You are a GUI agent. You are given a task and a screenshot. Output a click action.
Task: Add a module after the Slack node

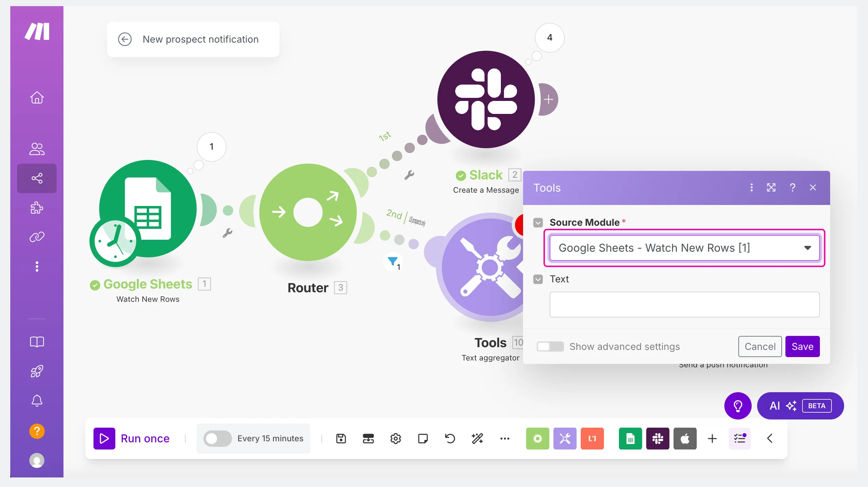click(549, 100)
